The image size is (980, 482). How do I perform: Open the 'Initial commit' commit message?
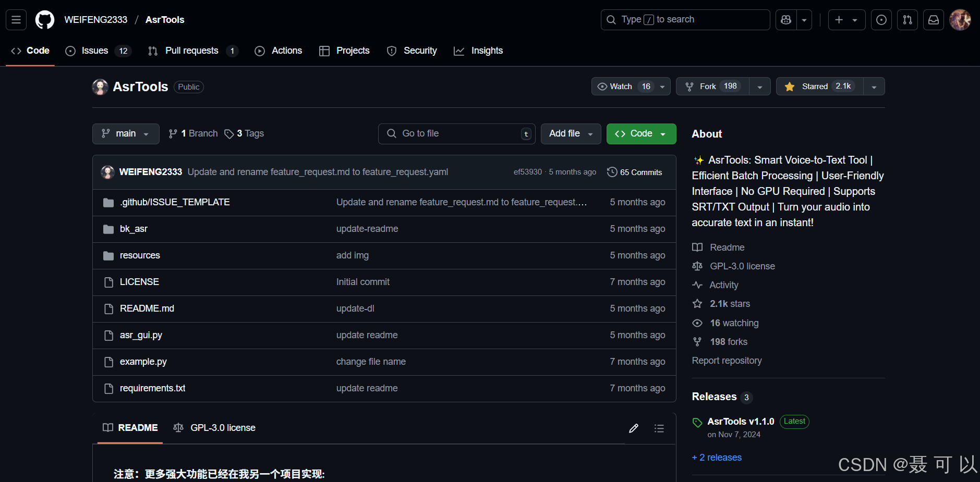[363, 282]
